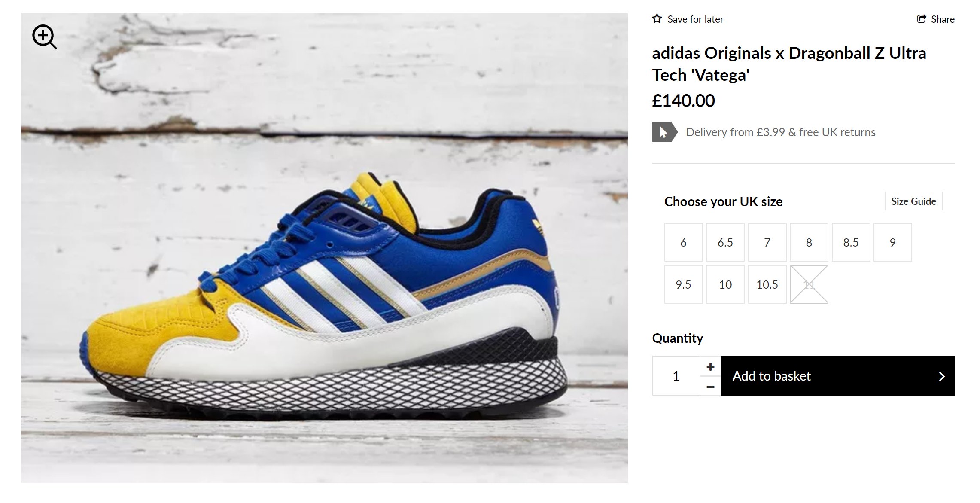Select UK size 10.5
Screen dimensions: 980x503
click(x=767, y=284)
